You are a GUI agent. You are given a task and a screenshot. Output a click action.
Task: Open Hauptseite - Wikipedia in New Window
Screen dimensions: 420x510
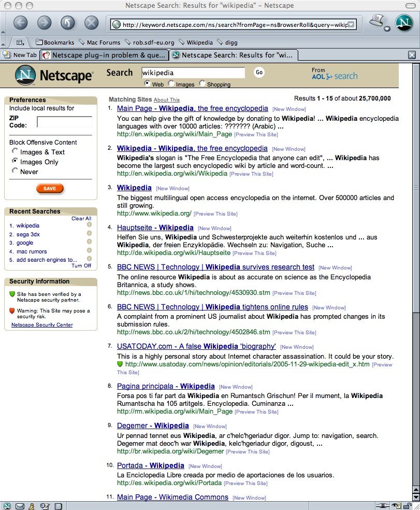pyautogui.click(x=214, y=229)
